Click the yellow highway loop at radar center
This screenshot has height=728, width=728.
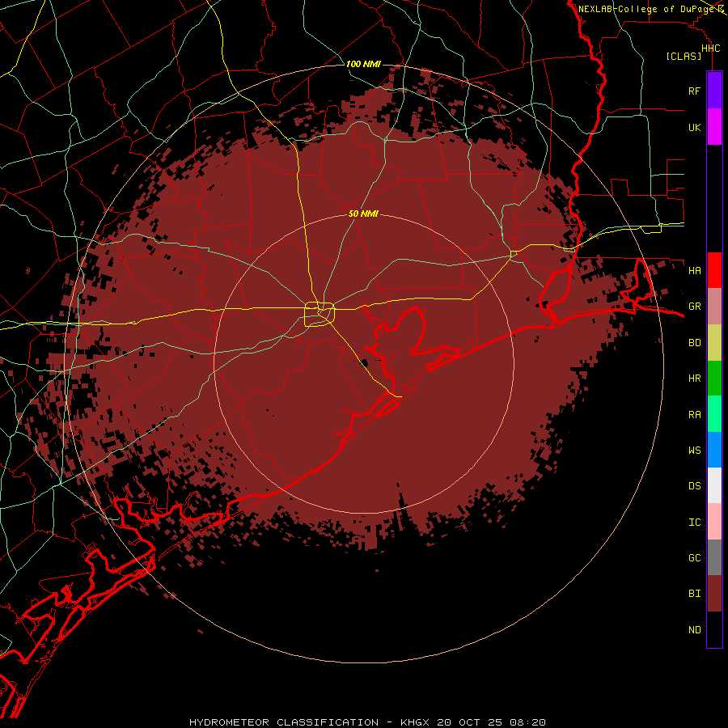pyautogui.click(x=320, y=315)
